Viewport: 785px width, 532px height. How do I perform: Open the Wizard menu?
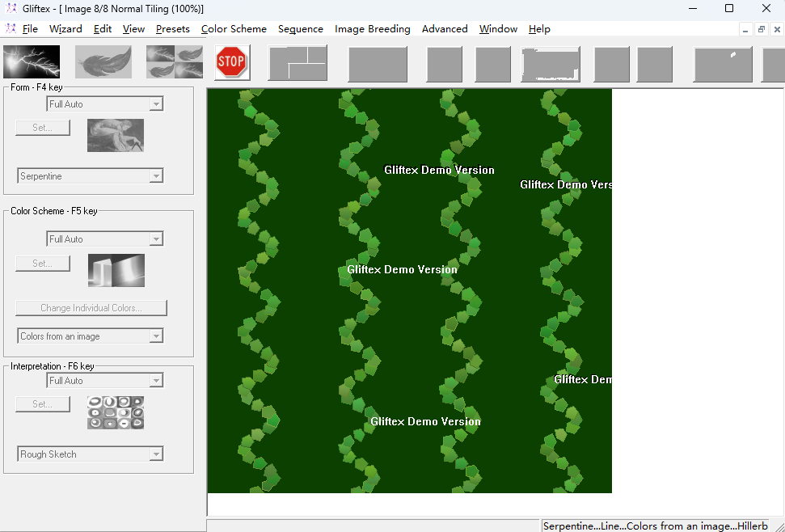click(x=65, y=29)
